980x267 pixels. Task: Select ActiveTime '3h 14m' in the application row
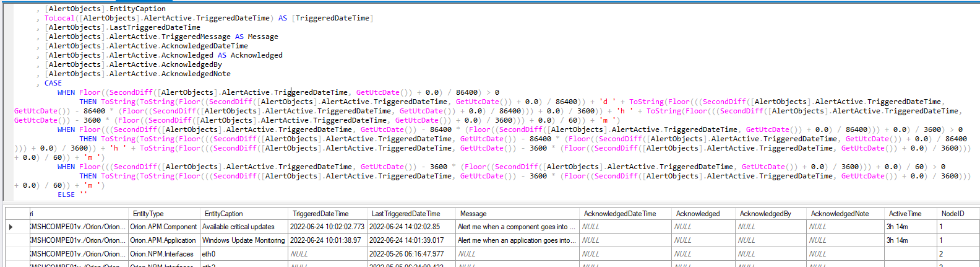[x=910, y=240]
